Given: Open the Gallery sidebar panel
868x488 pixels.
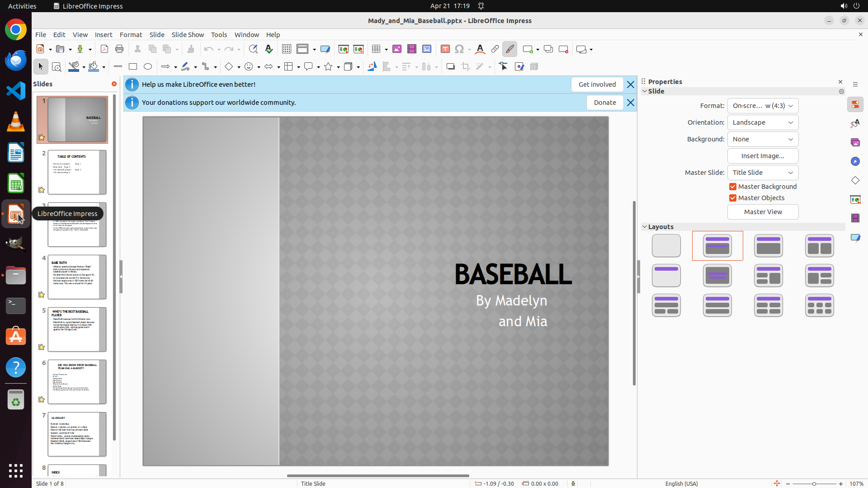Looking at the screenshot, I should tap(855, 143).
